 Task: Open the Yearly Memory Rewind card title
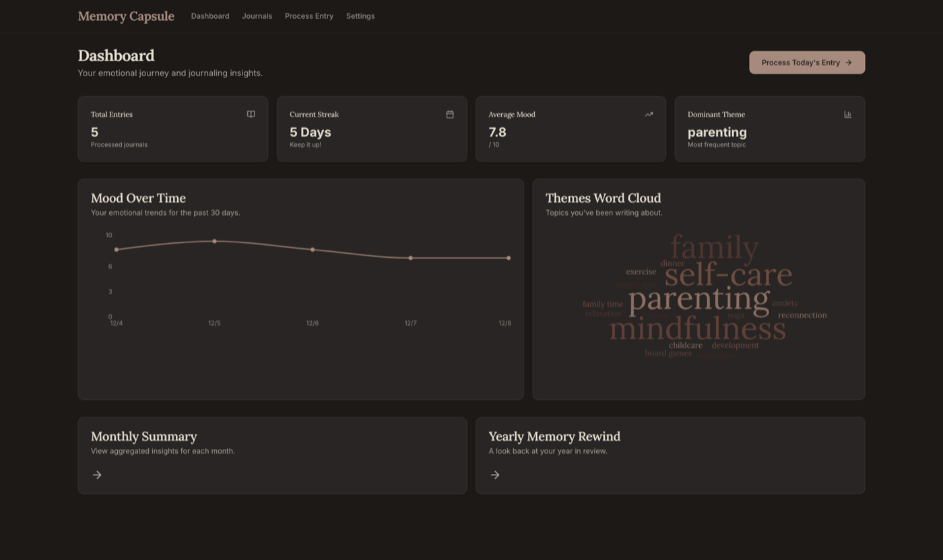554,437
